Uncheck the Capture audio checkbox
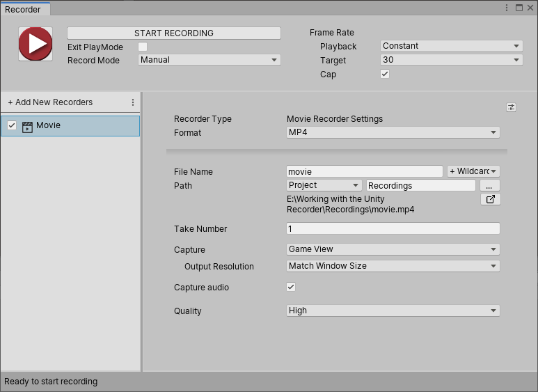This screenshot has height=392, width=538. (x=291, y=287)
